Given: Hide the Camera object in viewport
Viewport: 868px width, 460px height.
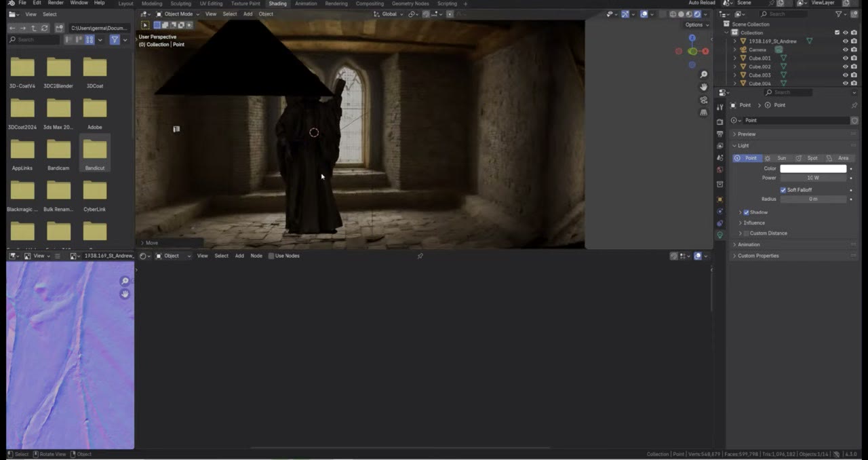Looking at the screenshot, I should coord(845,50).
